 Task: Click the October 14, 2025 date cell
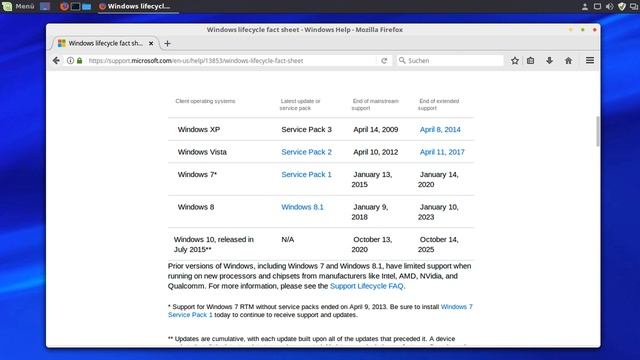pyautogui.click(x=438, y=244)
